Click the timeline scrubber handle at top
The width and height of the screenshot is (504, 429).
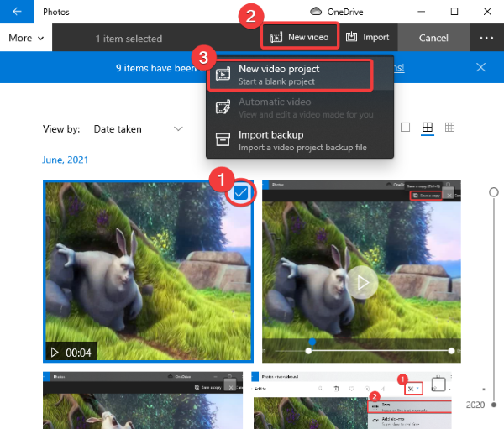494,192
